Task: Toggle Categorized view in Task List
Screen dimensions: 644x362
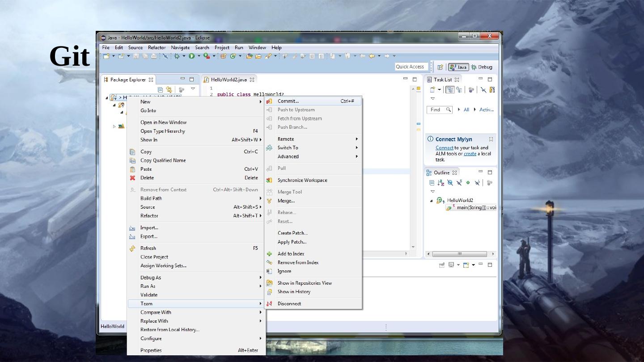Action: tap(450, 90)
